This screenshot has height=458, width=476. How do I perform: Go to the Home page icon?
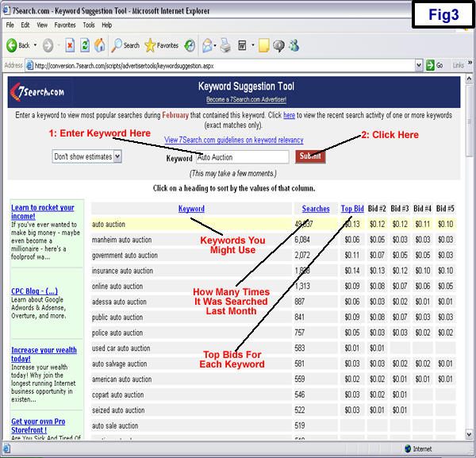100,45
